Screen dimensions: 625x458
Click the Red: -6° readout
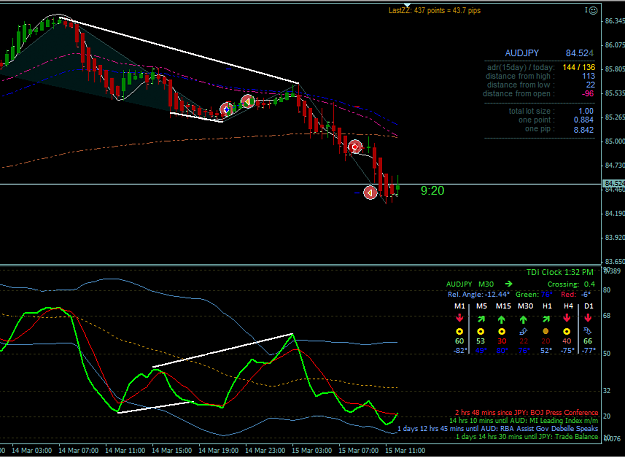tap(576, 295)
